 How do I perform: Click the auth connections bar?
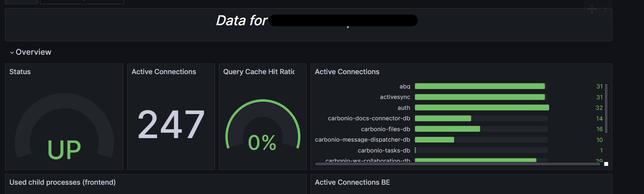tap(482, 107)
